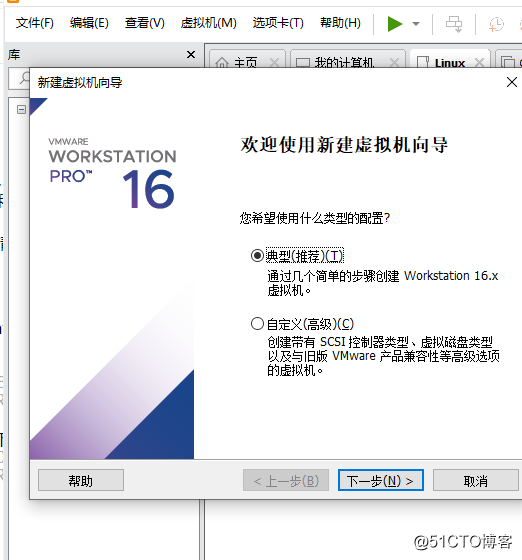Image resolution: width=522 pixels, height=560 pixels.
Task: Click the monitor icon on 我的计算机 tab
Action: [x=303, y=63]
